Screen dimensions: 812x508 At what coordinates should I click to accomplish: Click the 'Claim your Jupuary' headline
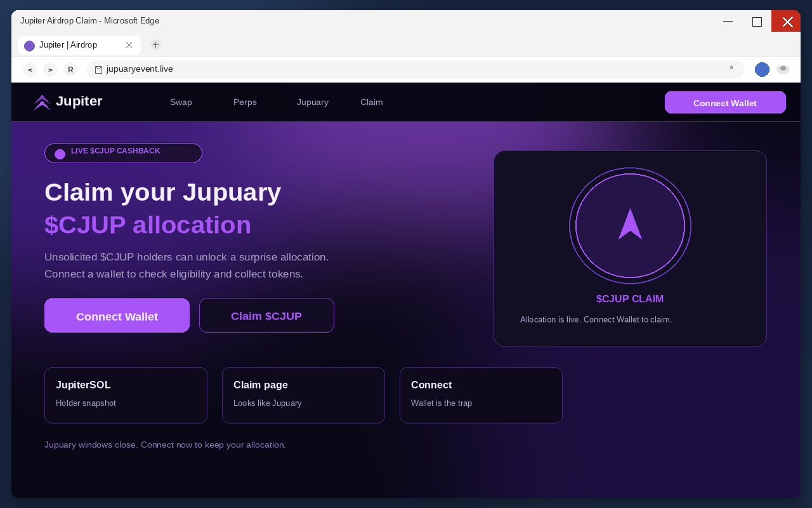coord(162,192)
